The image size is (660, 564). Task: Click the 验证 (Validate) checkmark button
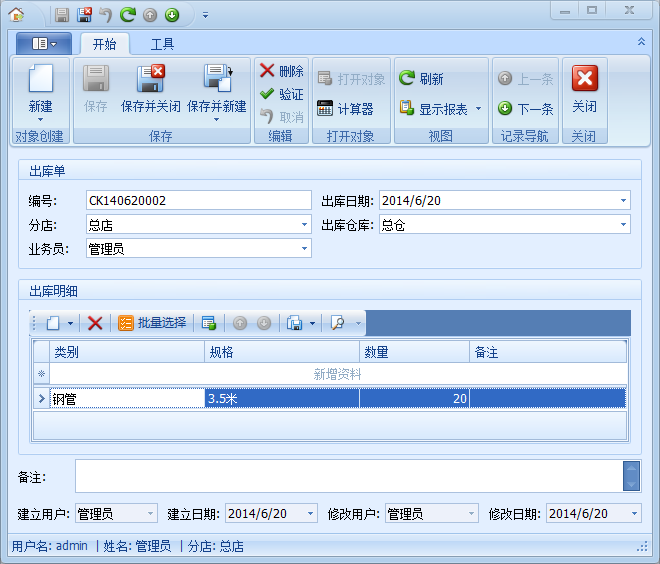point(281,94)
